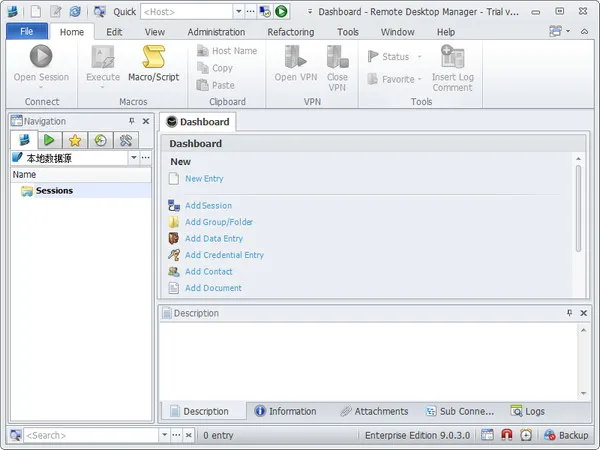Viewport: 600px width, 450px height.
Task: Click the Add Credential Entry link
Action: (x=224, y=255)
